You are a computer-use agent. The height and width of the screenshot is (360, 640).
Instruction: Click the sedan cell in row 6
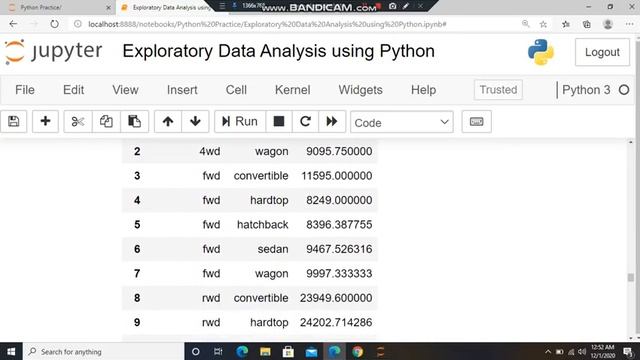click(x=273, y=249)
